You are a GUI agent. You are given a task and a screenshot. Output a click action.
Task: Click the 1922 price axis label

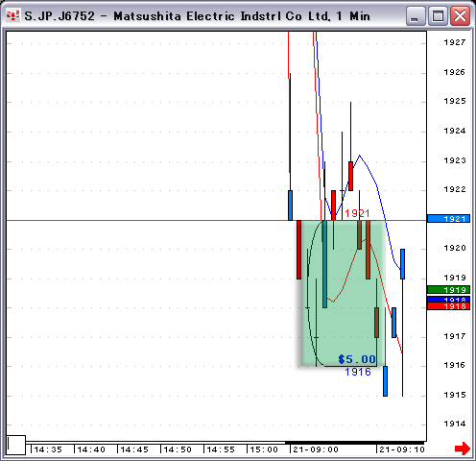[x=455, y=189]
